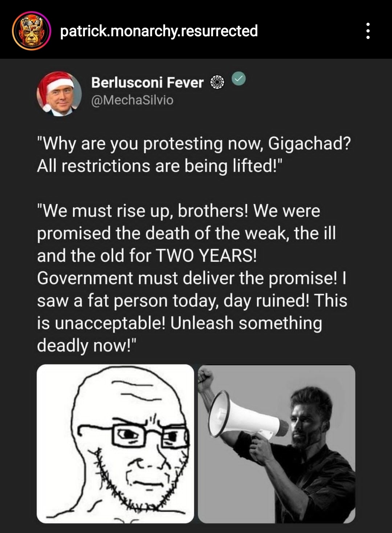Click the teal verified checkmark badge
The height and width of the screenshot is (533, 392).
pos(239,79)
